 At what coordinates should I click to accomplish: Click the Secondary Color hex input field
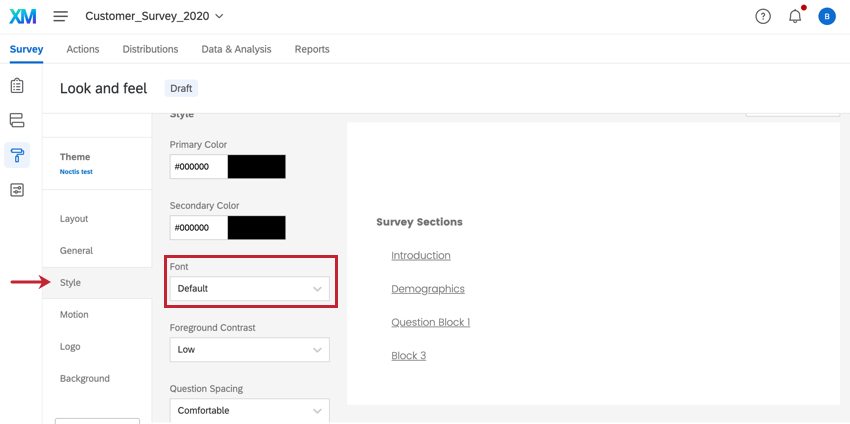(x=198, y=228)
